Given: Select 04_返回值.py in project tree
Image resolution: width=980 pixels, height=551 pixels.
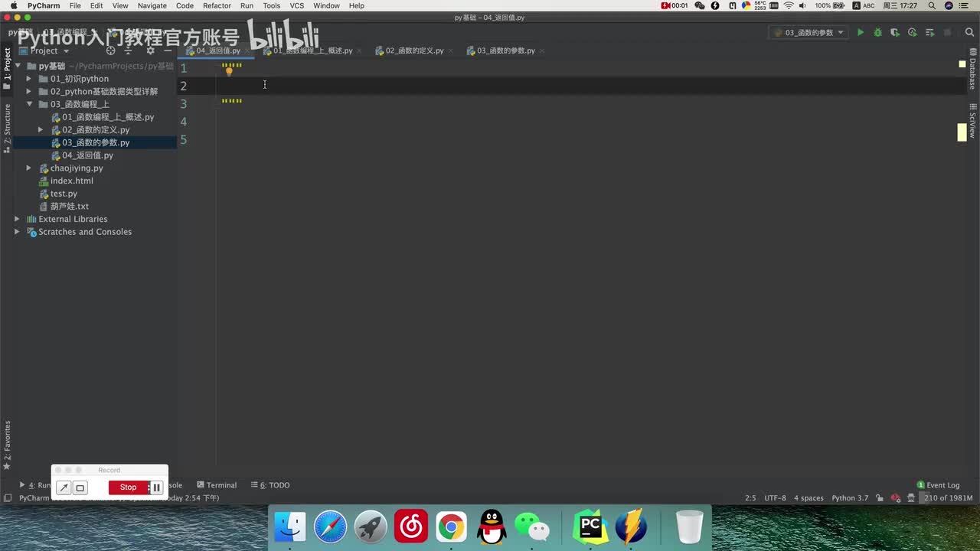Looking at the screenshot, I should 87,155.
